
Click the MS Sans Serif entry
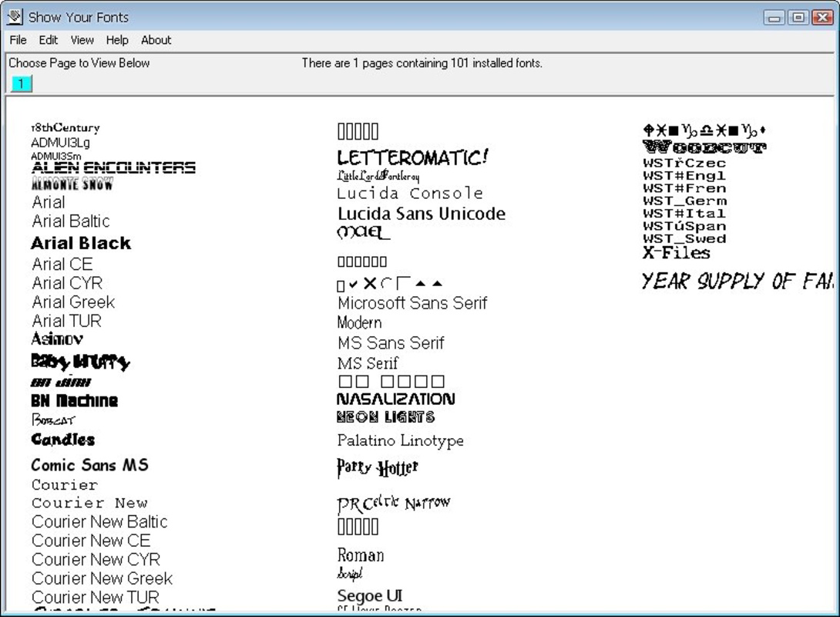(391, 342)
